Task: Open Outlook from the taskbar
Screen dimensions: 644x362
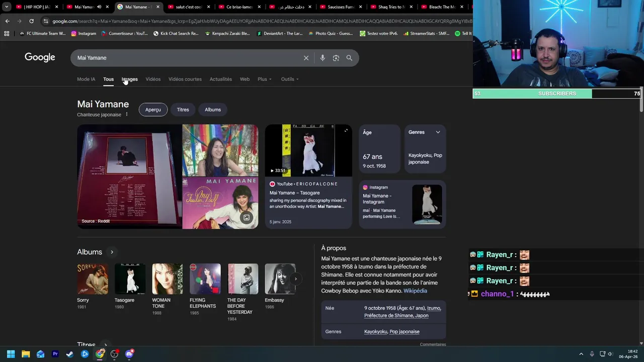Action: [41, 354]
